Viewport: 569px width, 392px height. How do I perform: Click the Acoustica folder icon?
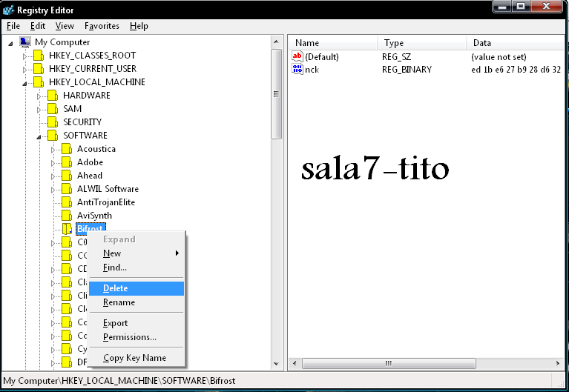(67, 149)
